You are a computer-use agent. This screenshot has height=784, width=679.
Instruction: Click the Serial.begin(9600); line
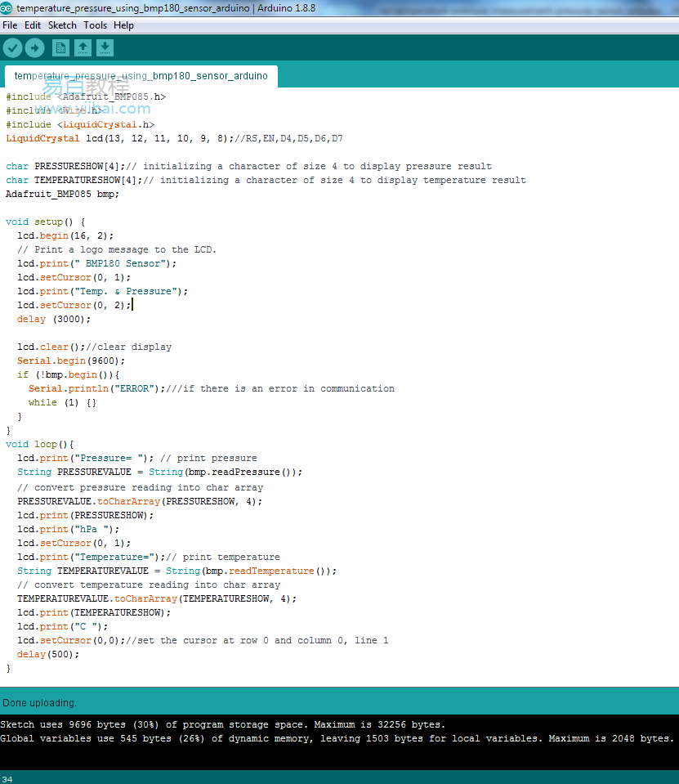[71, 361]
